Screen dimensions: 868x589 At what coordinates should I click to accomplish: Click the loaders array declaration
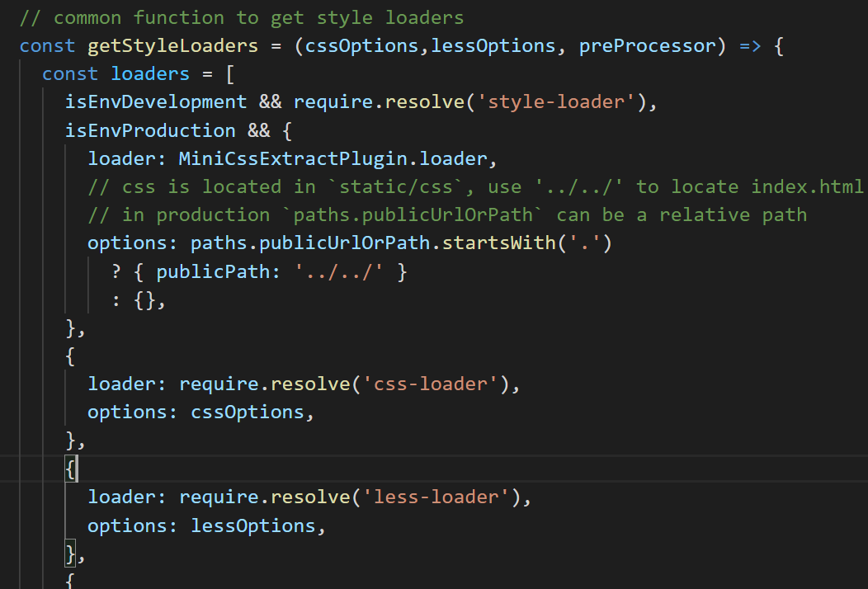(x=149, y=73)
